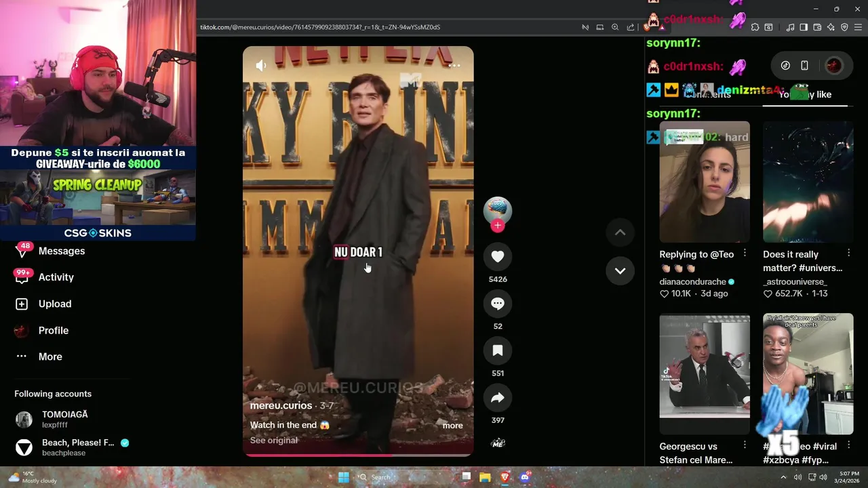Like the video with heart icon
Image resolution: width=868 pixels, height=488 pixels.
pyautogui.click(x=497, y=256)
